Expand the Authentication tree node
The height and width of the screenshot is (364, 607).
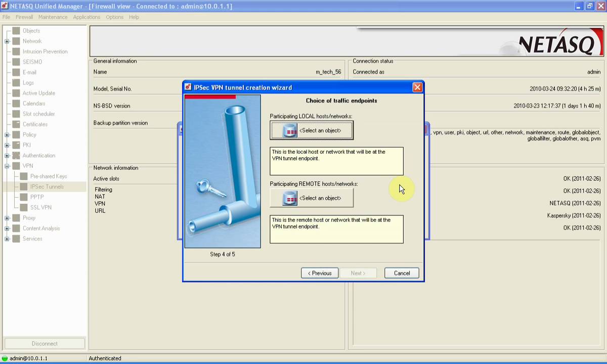pos(7,156)
